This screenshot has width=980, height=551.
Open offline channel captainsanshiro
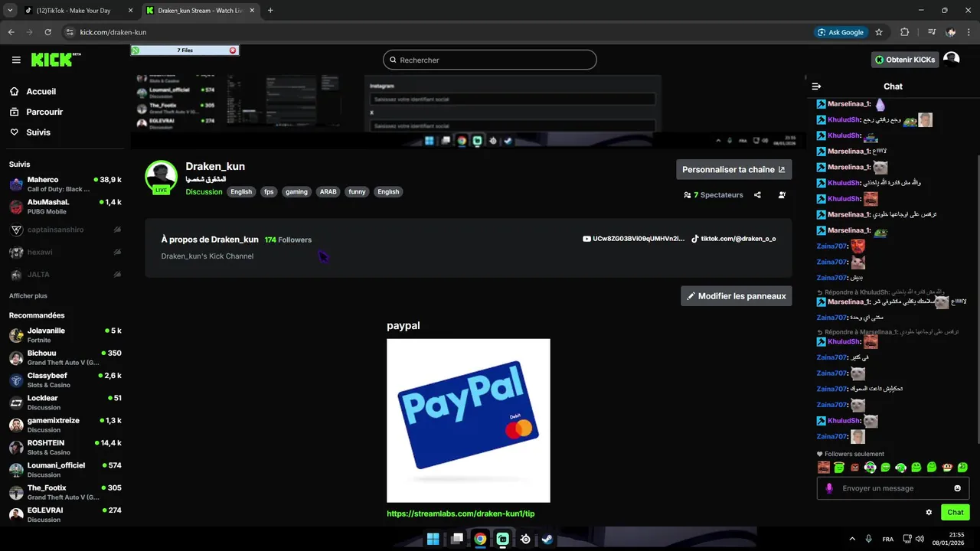point(65,230)
